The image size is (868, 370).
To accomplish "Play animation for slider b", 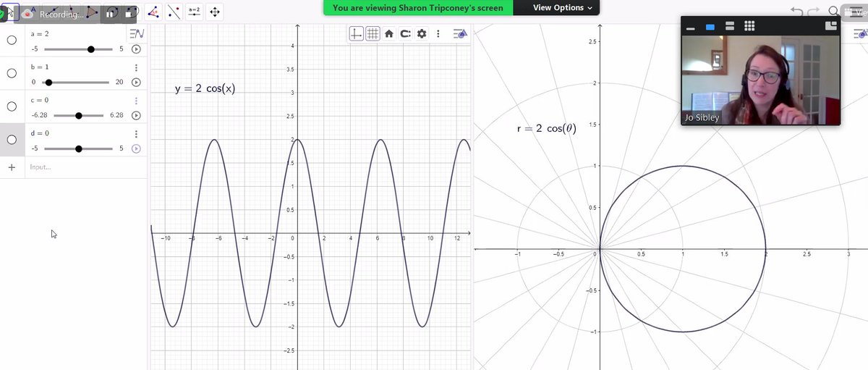I will (x=136, y=83).
